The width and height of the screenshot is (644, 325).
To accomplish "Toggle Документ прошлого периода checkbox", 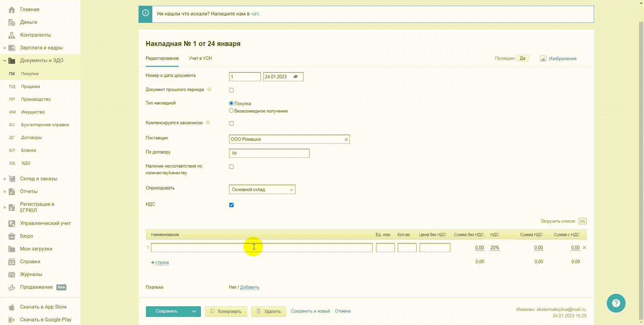I will click(x=231, y=90).
